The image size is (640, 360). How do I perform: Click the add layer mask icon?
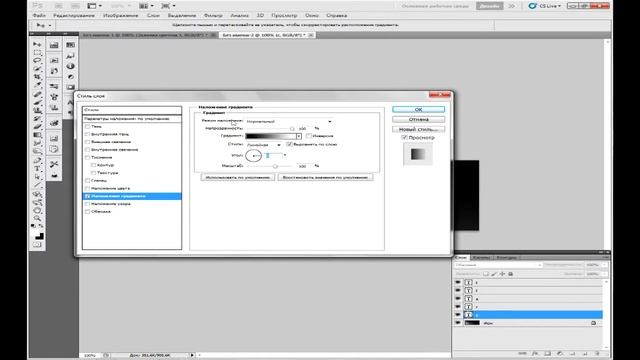point(548,353)
